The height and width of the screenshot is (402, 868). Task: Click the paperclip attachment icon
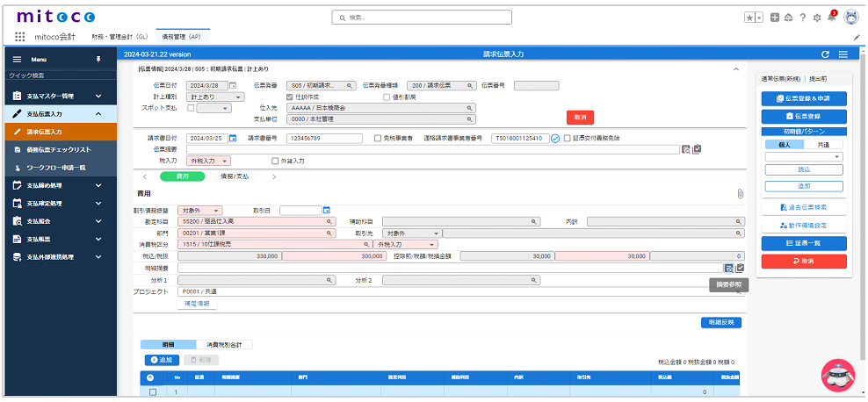[x=740, y=194]
